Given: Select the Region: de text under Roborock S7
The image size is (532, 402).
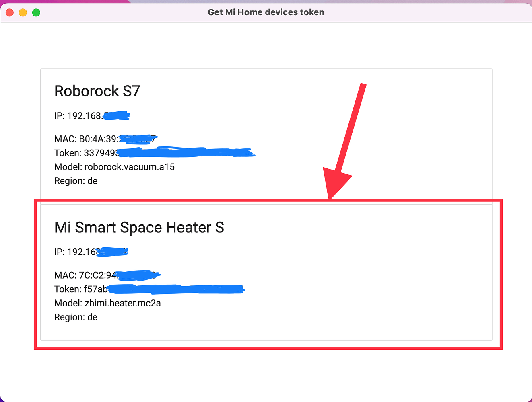Looking at the screenshot, I should click(x=76, y=181).
